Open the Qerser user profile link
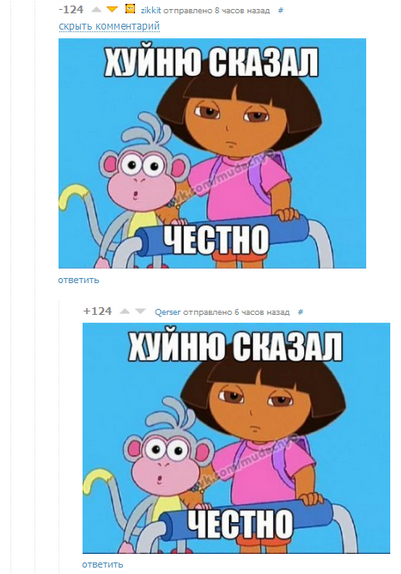 point(167,312)
